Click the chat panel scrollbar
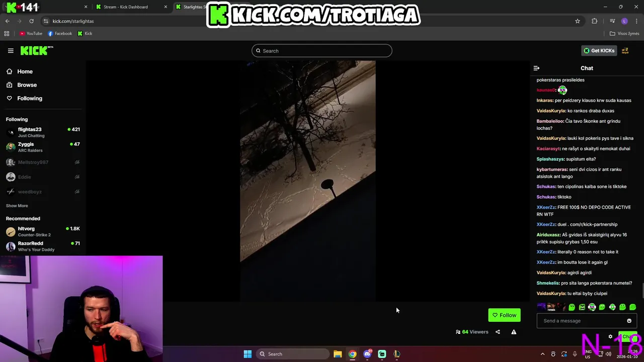This screenshot has width=644, height=362. [642, 291]
